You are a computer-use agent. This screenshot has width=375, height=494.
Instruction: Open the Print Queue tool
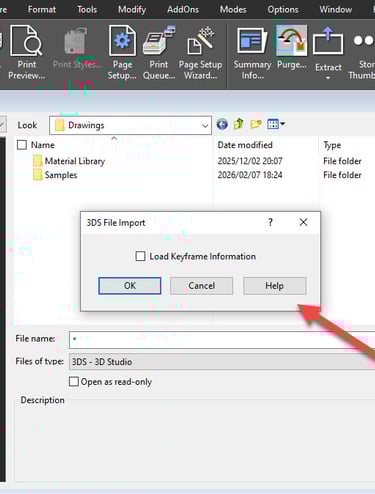[x=159, y=53]
